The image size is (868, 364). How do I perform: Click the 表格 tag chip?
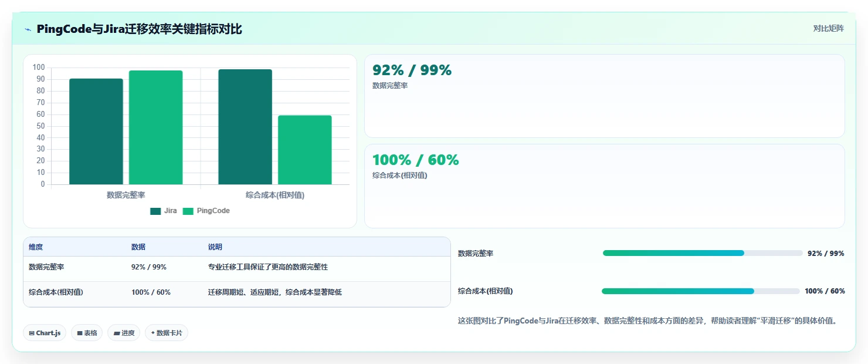[x=87, y=333]
